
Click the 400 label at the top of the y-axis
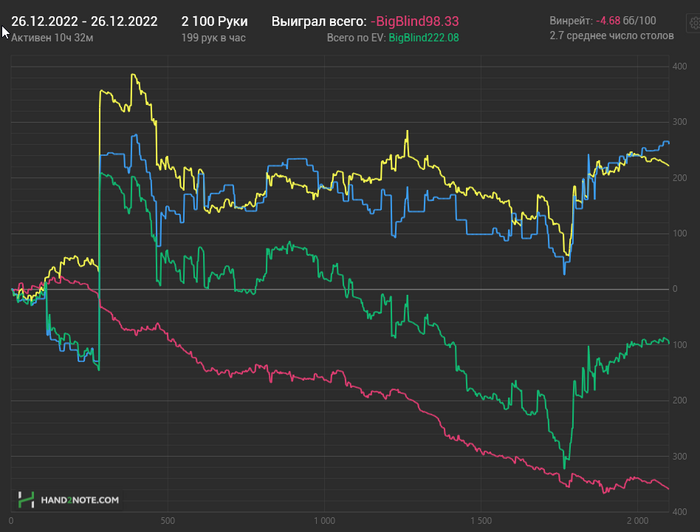679,66
